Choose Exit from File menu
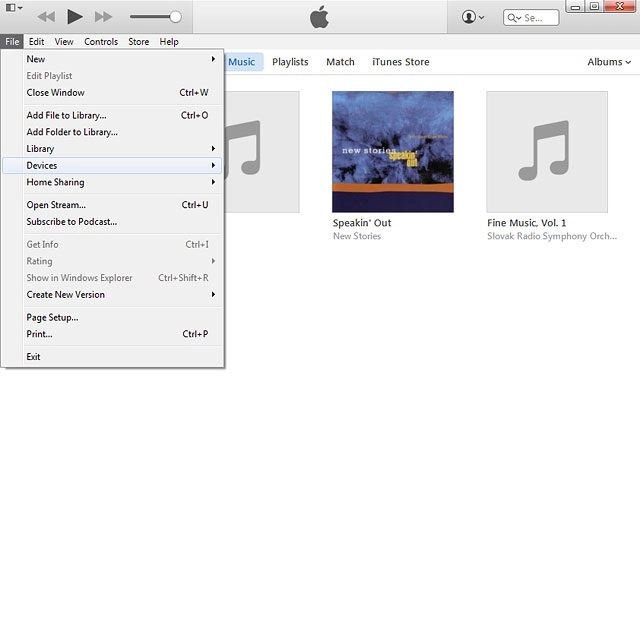Viewport: 640px width, 638px height. click(x=112, y=357)
